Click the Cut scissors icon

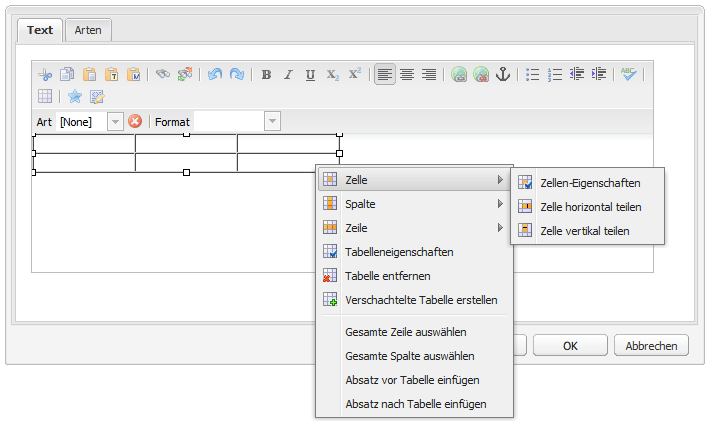pos(45,75)
